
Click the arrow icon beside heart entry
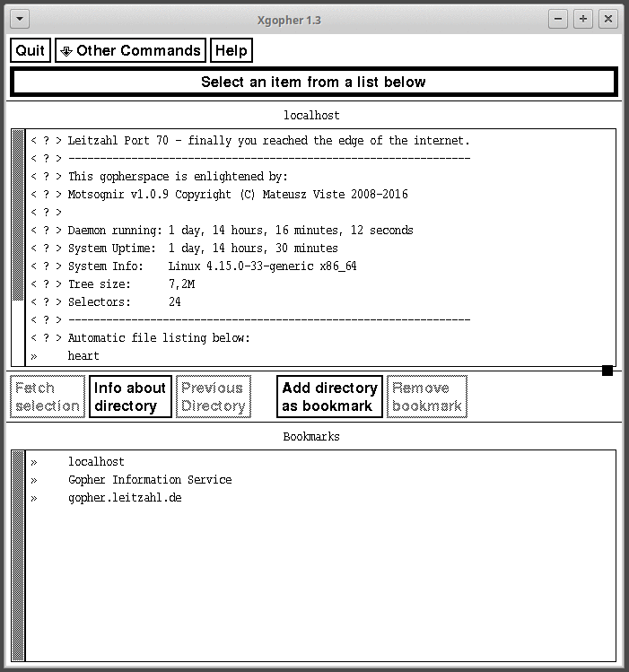pos(34,356)
